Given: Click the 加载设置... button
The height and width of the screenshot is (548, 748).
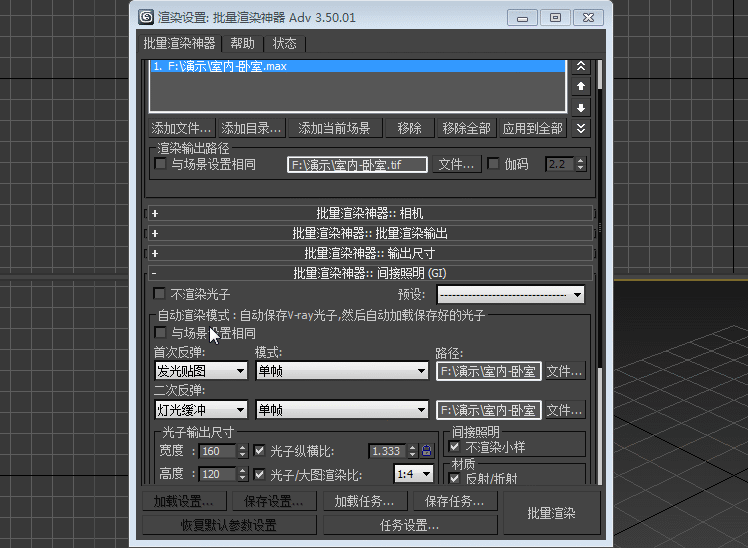Looking at the screenshot, I should click(184, 501).
